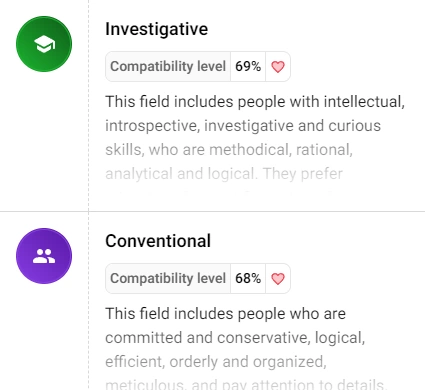Click 'introspective, investigative and curious' text line
Viewport: 425px width, 390px height.
pos(243,126)
